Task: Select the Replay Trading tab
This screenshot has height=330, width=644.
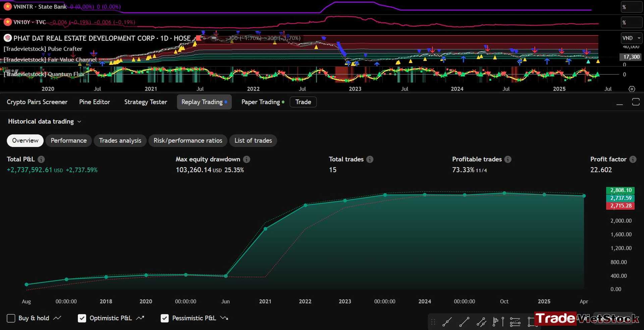Action: pyautogui.click(x=204, y=102)
